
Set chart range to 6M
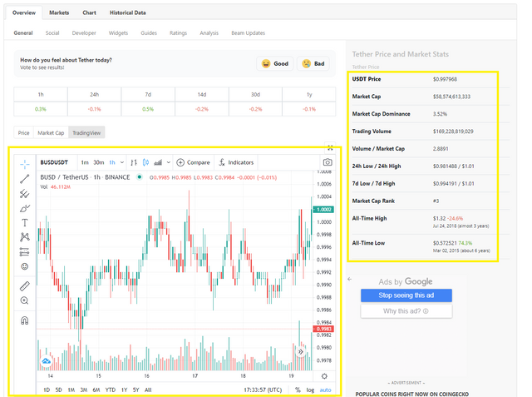click(x=96, y=390)
